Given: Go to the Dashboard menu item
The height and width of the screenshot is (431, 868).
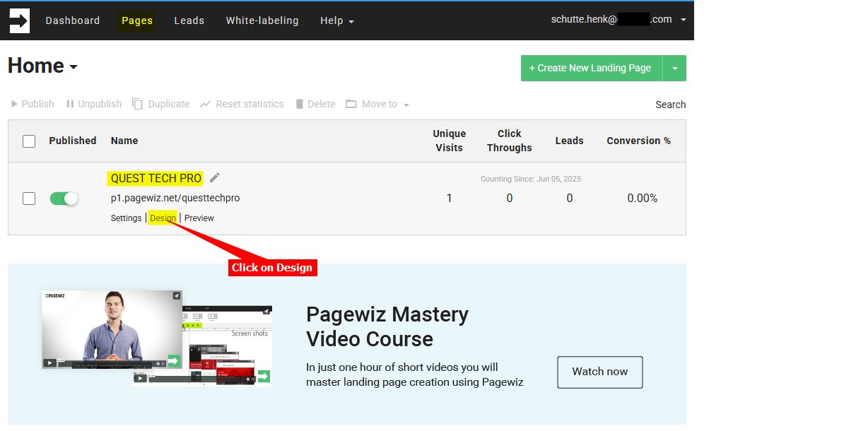Looking at the screenshot, I should click(73, 20).
